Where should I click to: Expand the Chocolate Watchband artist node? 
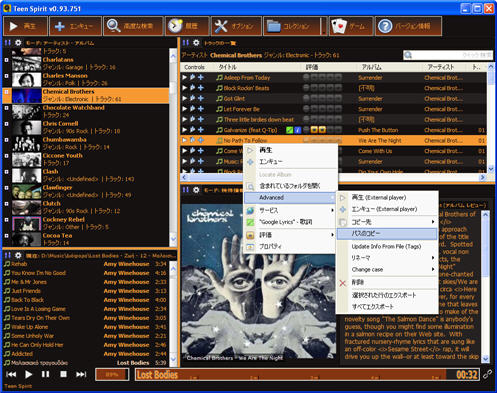point(6,108)
